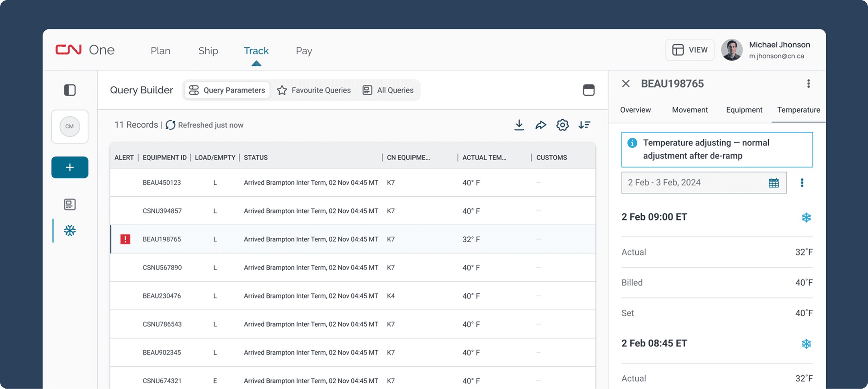
Task: Click the blue plus add button
Action: (70, 167)
